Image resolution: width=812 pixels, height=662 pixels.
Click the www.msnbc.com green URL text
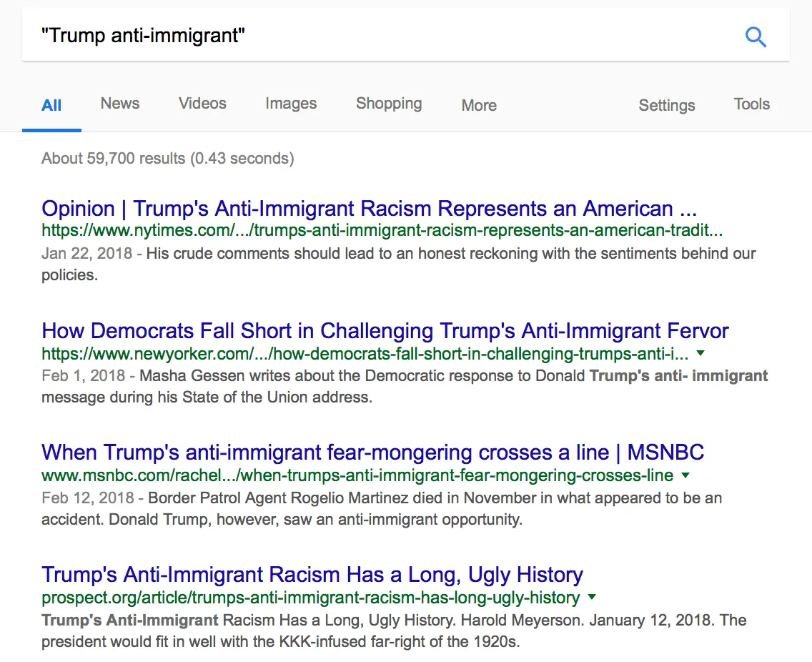[x=357, y=475]
